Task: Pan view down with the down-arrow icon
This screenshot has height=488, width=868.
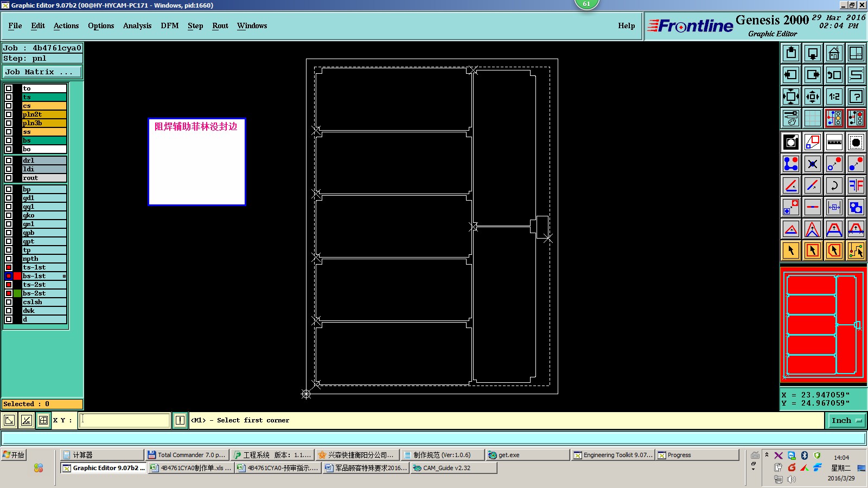Action: click(x=813, y=53)
